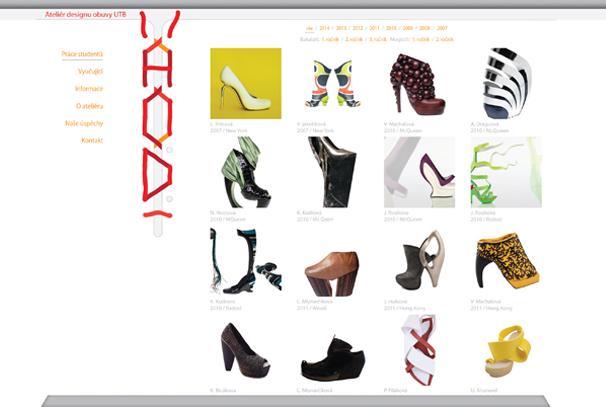Filter the gallery by year 2007

tap(442, 29)
